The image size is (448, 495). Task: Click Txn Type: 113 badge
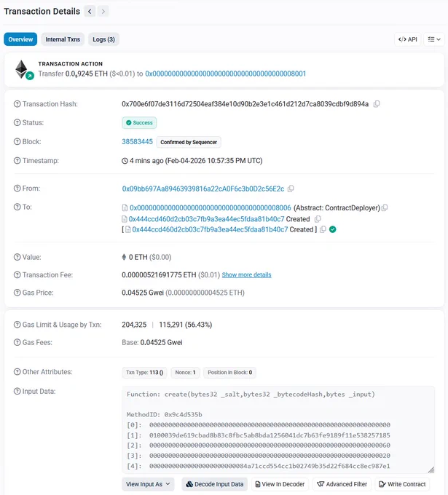144,373
